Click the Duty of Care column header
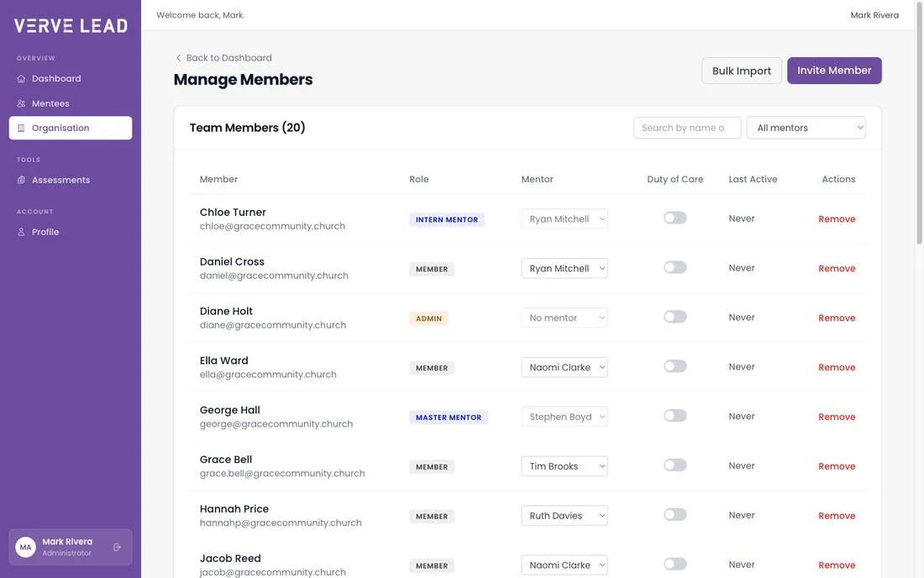This screenshot has height=578, width=924. pyautogui.click(x=675, y=179)
